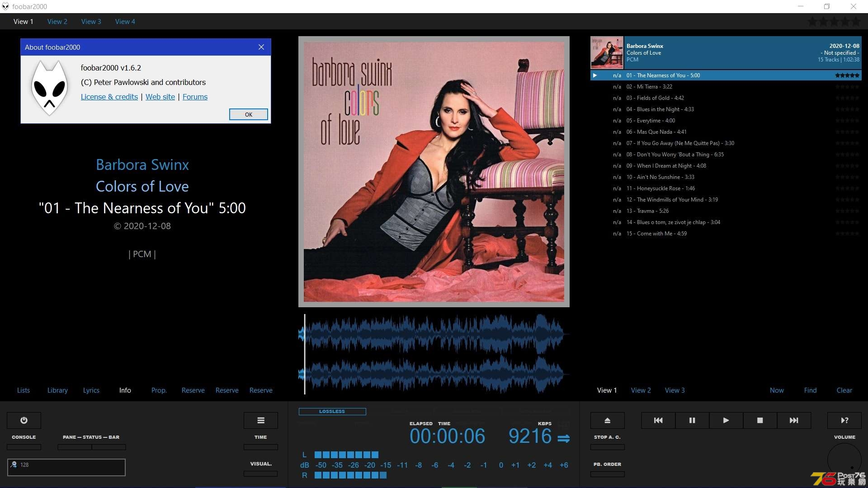Stop the playback
868x488 pixels.
(760, 420)
